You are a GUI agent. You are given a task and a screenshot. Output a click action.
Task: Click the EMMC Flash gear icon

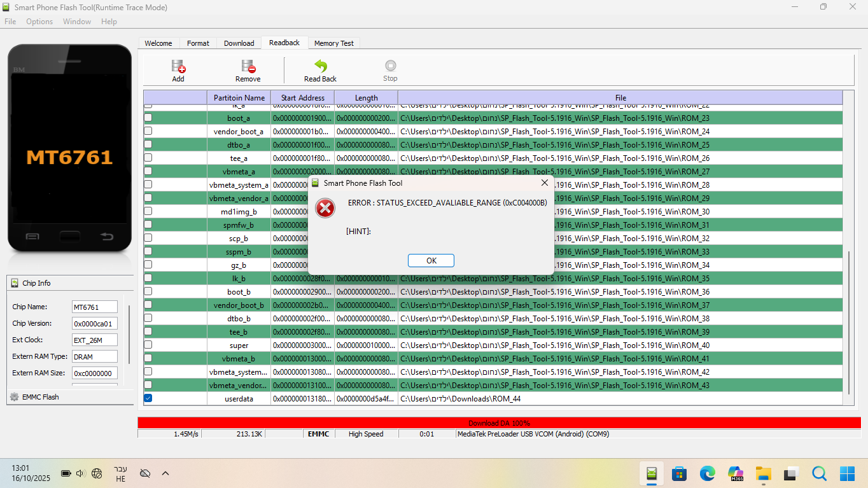point(14,397)
